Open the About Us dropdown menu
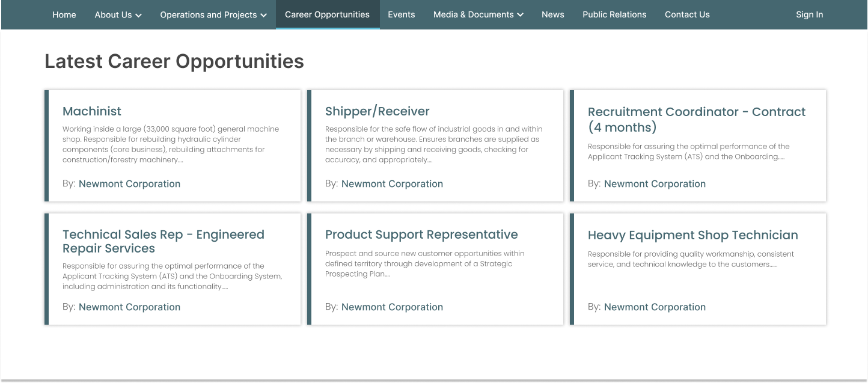The image size is (868, 383). pos(118,14)
